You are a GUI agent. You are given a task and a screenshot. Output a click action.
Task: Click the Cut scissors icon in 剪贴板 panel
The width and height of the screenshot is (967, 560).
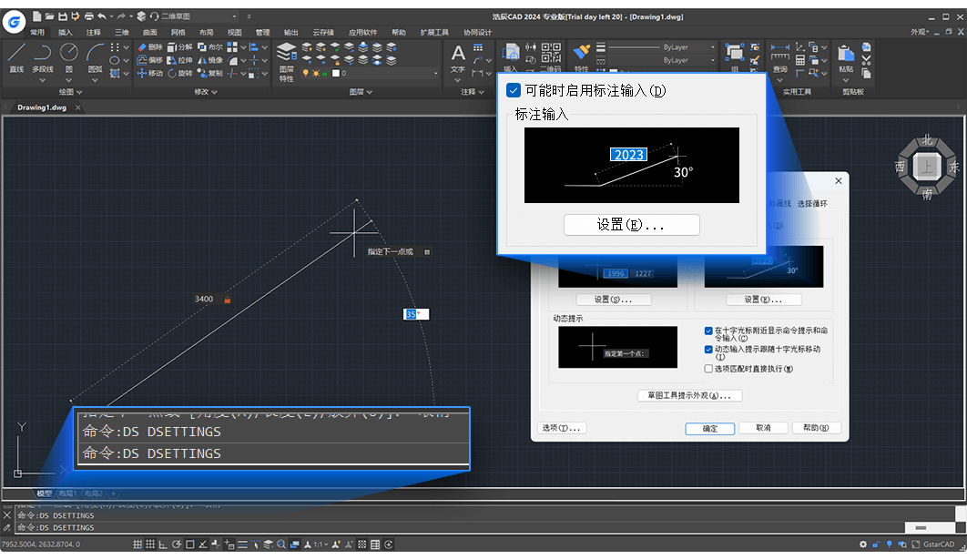(866, 60)
